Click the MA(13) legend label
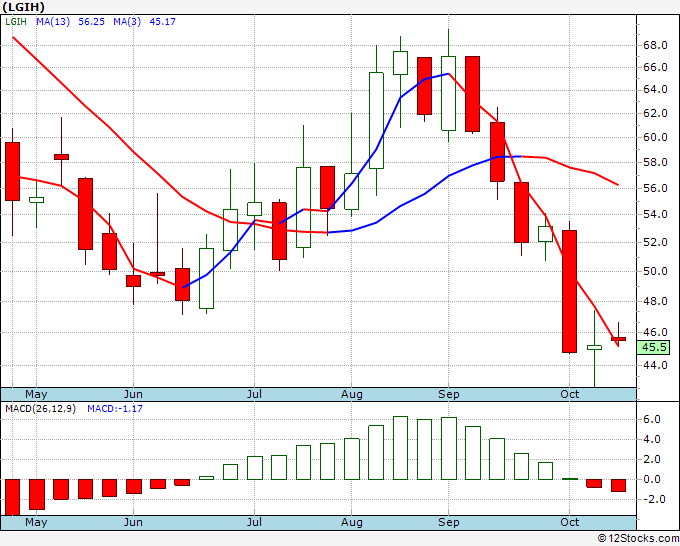680x546 pixels. click(53, 22)
